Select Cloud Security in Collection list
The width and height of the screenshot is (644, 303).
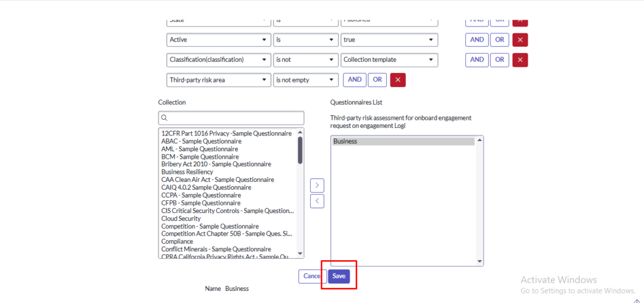(x=181, y=219)
